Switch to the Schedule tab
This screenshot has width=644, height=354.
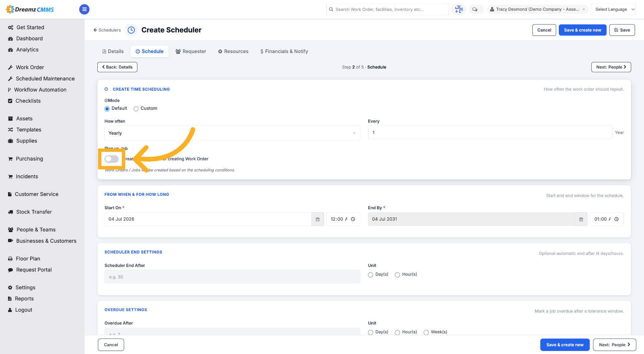150,51
